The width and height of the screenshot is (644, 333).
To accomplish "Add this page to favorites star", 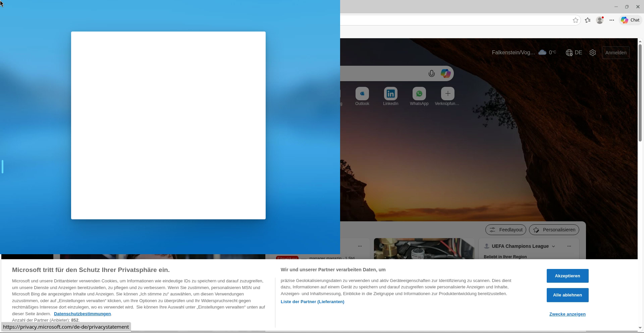I will 576,20.
